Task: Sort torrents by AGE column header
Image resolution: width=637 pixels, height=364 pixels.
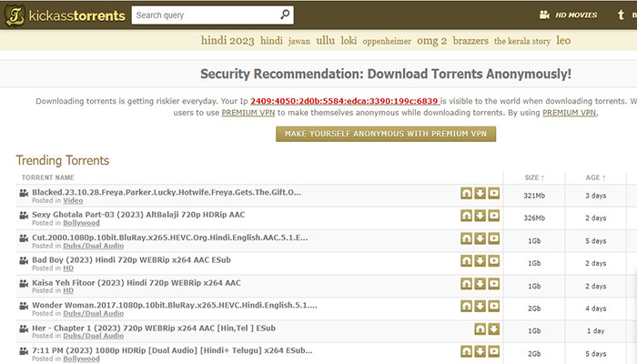Action: coord(595,177)
